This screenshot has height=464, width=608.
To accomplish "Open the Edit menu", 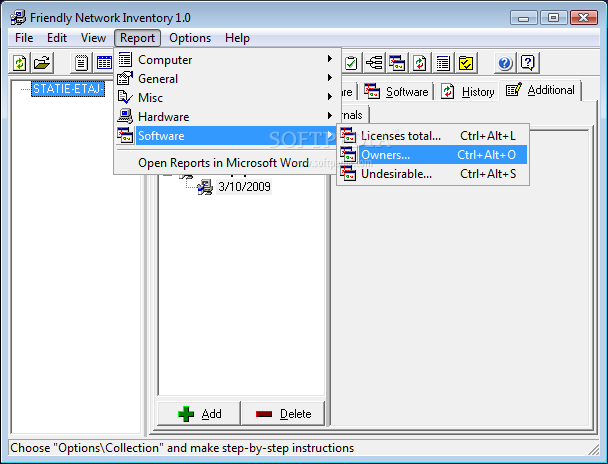I will (57, 38).
